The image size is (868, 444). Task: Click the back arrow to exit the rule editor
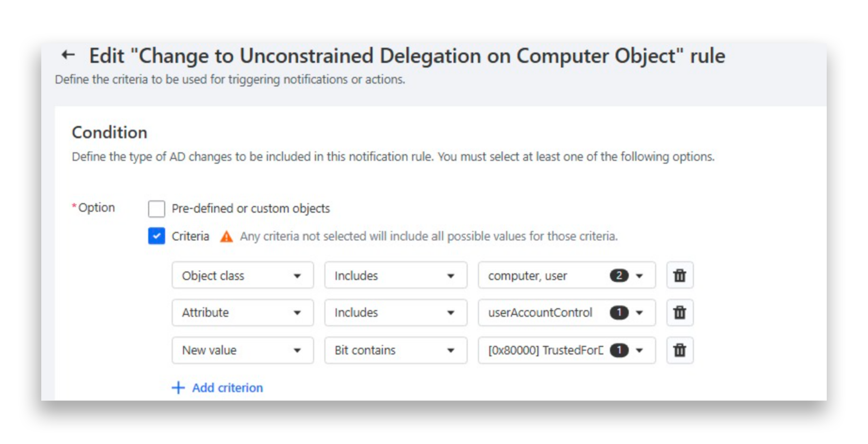68,55
